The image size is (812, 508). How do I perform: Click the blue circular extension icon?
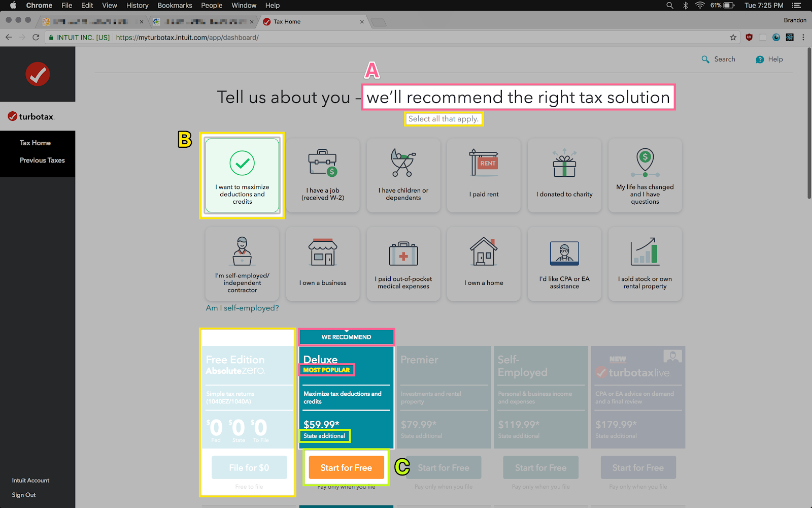coord(776,37)
